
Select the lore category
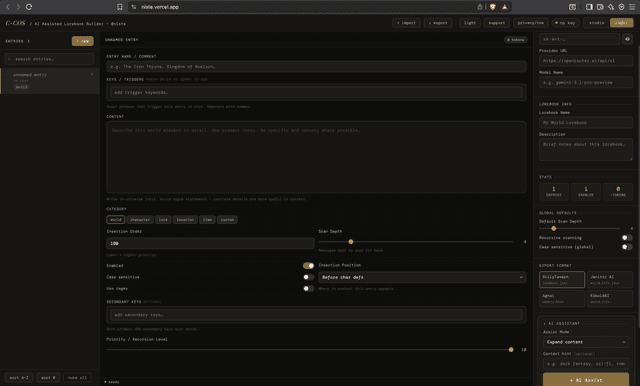pos(163,220)
